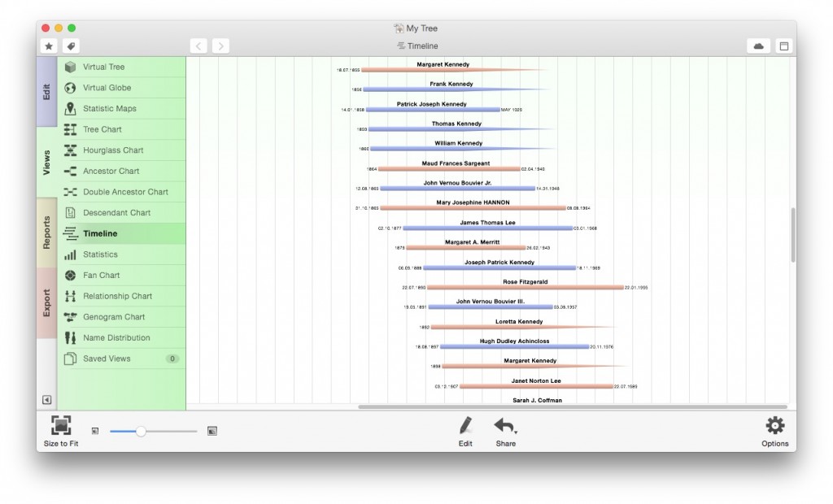Open the cloud sync button
The image size is (833, 504).
click(x=759, y=46)
